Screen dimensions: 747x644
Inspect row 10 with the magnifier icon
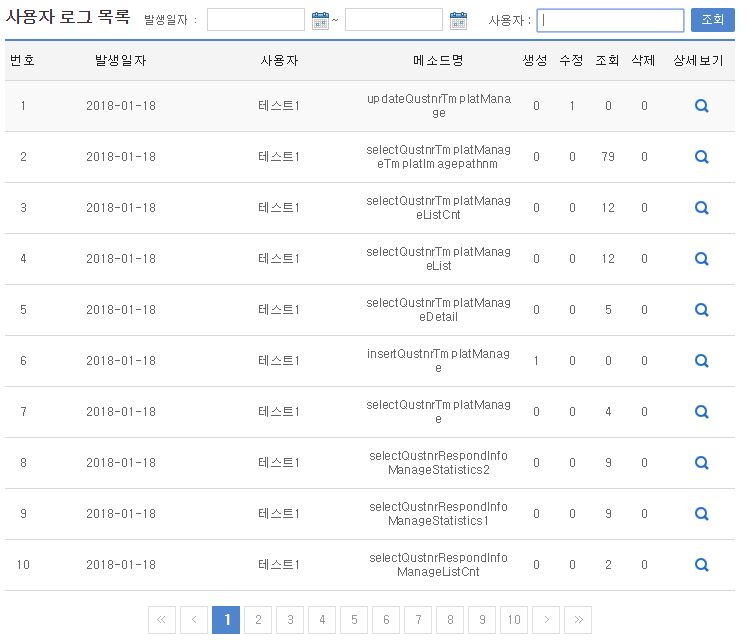pyautogui.click(x=701, y=565)
